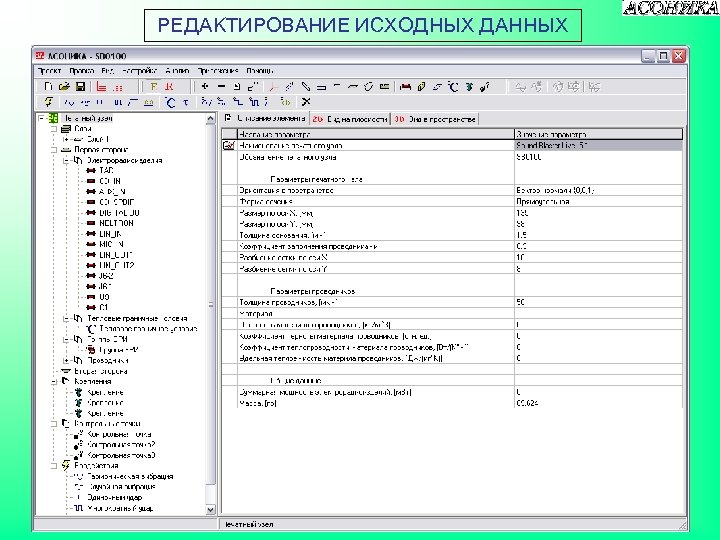Select Контрольная точка3 in the tree
This screenshot has height=540, width=720.
(x=121, y=456)
